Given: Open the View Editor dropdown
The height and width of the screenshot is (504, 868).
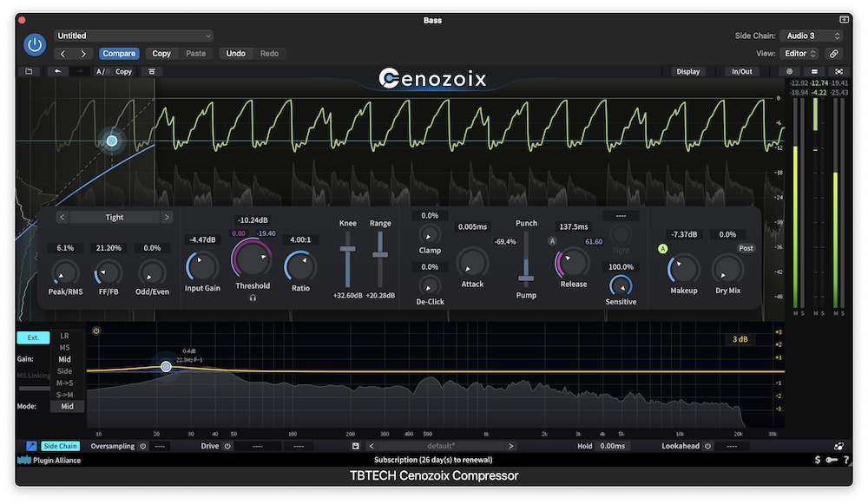Looking at the screenshot, I should [x=799, y=53].
